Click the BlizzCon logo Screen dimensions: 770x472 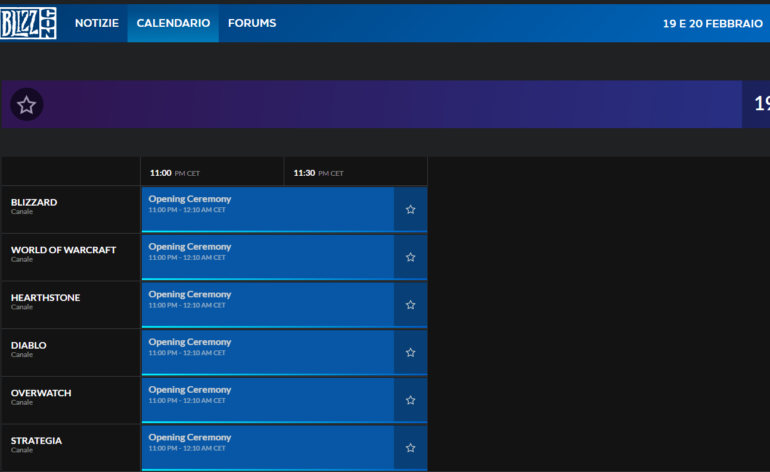tap(28, 22)
